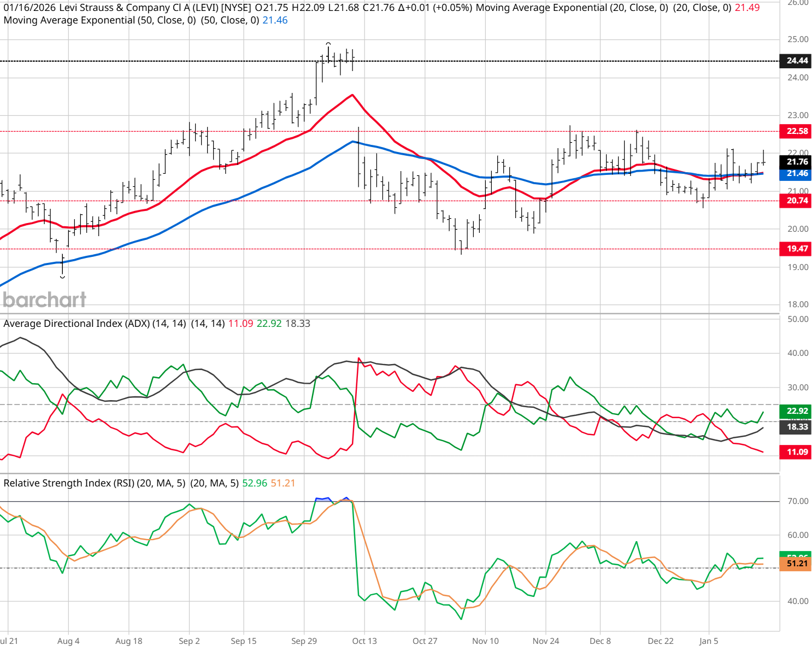
Task: Click the 23.00 price axis tick
Action: coord(798,115)
